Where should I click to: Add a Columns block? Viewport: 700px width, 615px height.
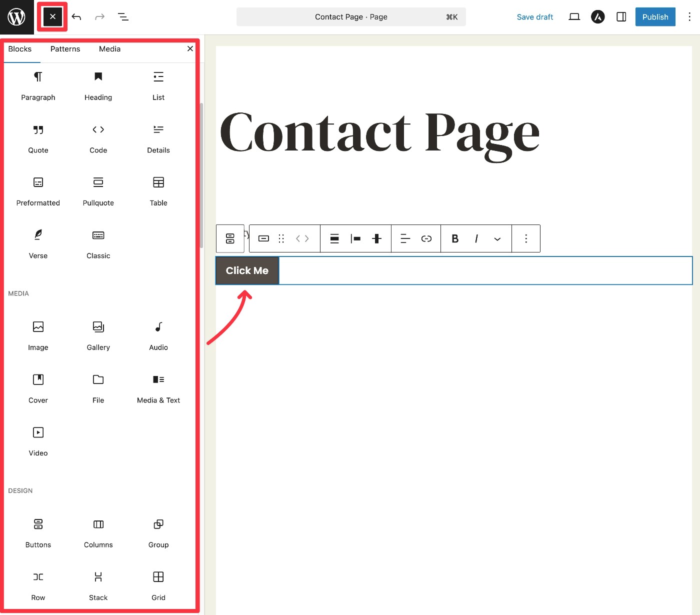click(x=98, y=532)
